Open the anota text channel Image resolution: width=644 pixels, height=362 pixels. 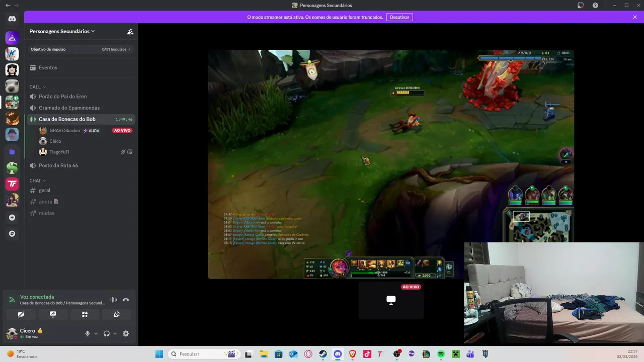(81, 202)
